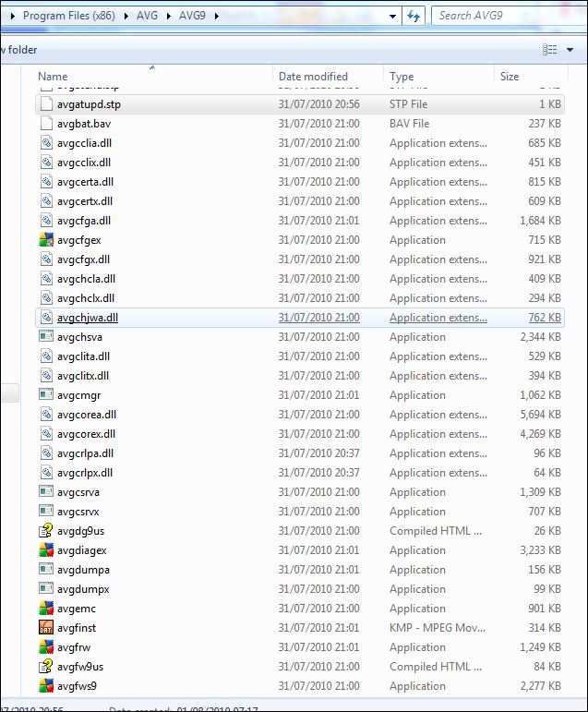
Task: Expand the arrow before Program Files (x86)
Action: [x=12, y=17]
